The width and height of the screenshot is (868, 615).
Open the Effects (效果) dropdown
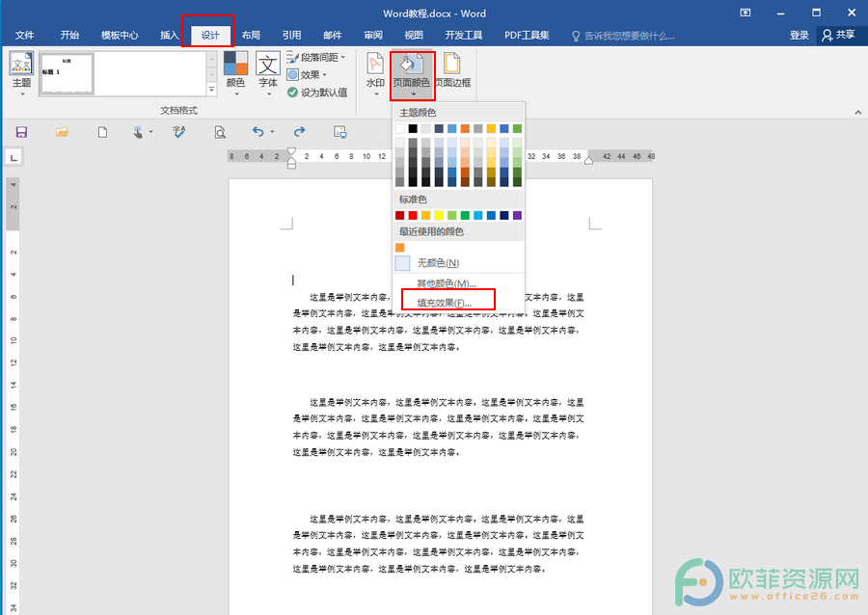(x=308, y=74)
